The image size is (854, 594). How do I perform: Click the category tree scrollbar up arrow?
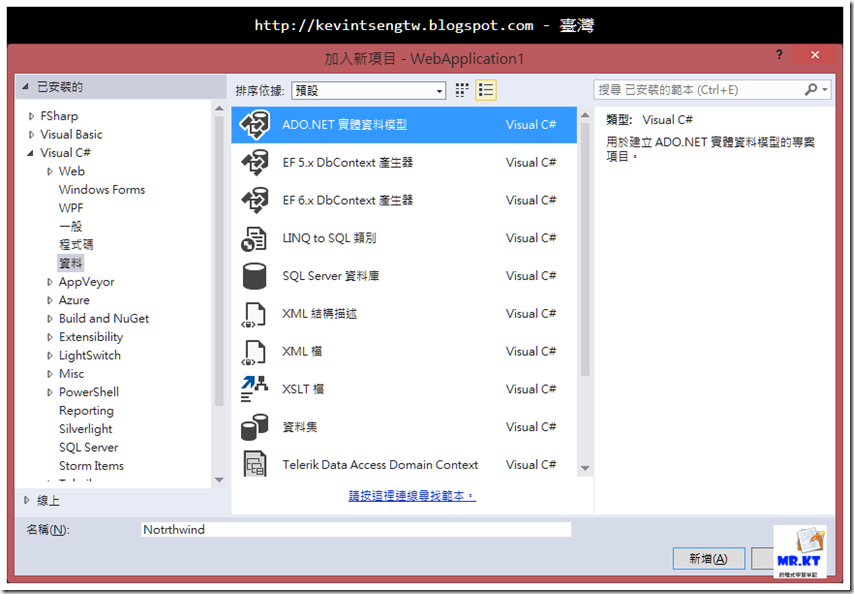pyautogui.click(x=219, y=108)
